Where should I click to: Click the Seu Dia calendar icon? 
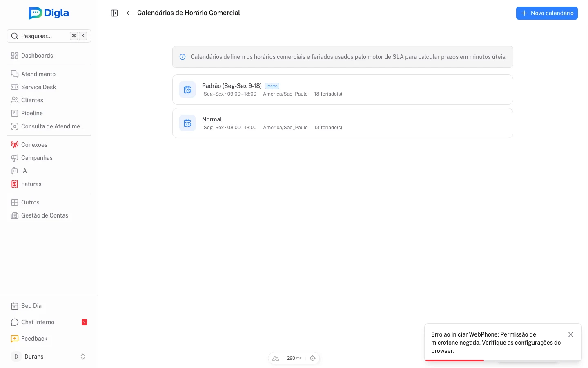coord(15,306)
